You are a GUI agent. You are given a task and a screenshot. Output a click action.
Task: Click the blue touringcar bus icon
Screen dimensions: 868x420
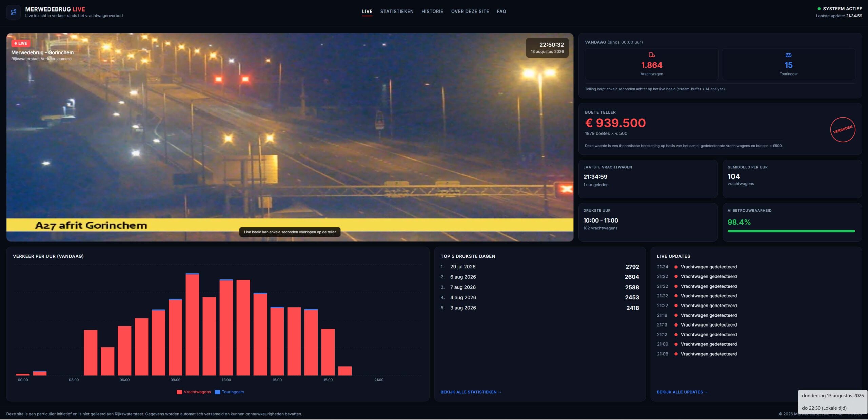[788, 55]
